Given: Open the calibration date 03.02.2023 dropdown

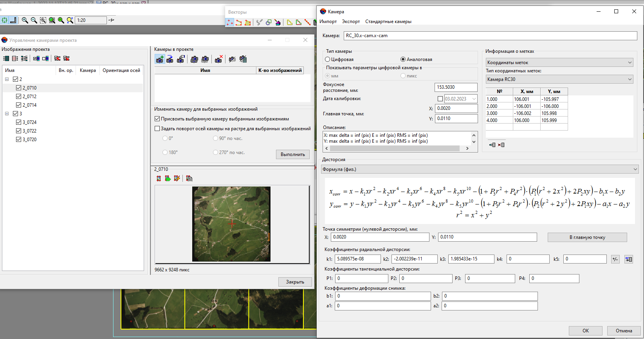Looking at the screenshot, I should coord(474,99).
